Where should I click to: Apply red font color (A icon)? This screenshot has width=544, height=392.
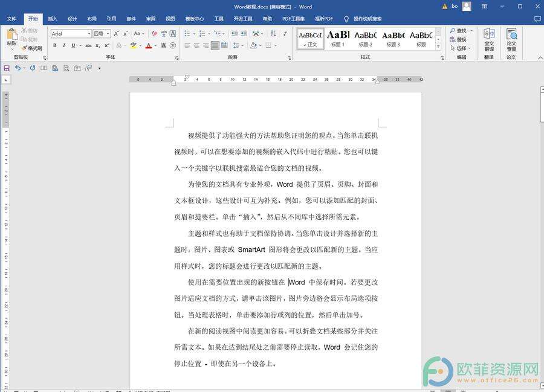point(149,45)
